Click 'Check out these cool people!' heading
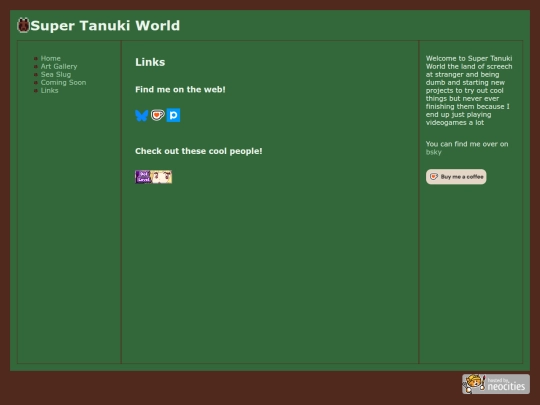This screenshot has height=405, width=540. (x=199, y=151)
